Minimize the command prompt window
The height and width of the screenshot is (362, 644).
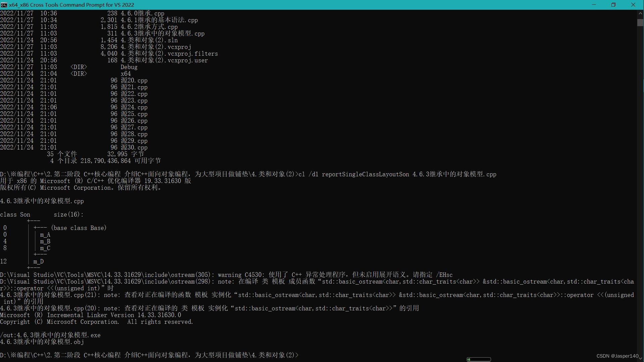click(594, 5)
